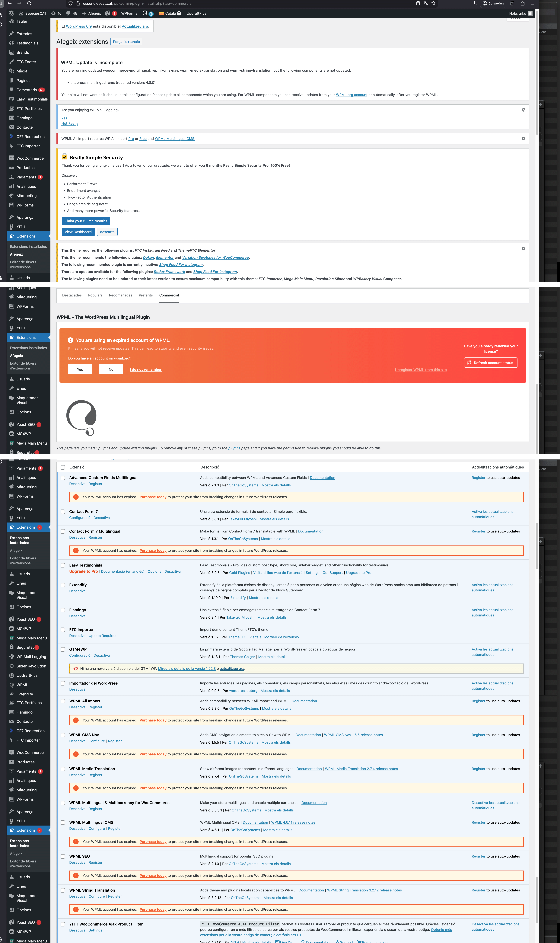The width and height of the screenshot is (560, 943).
Task: Open the browser translate page icon
Action: (x=426, y=3)
